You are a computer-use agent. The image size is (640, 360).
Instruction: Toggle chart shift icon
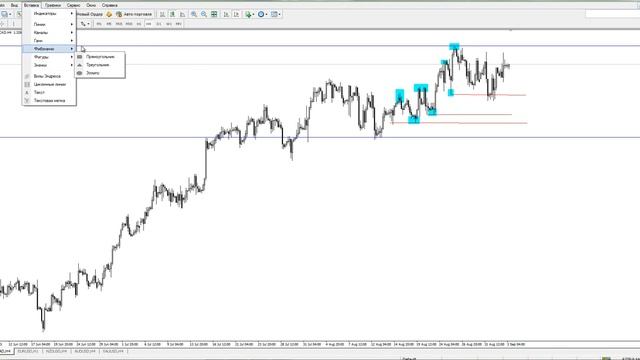(236, 14)
